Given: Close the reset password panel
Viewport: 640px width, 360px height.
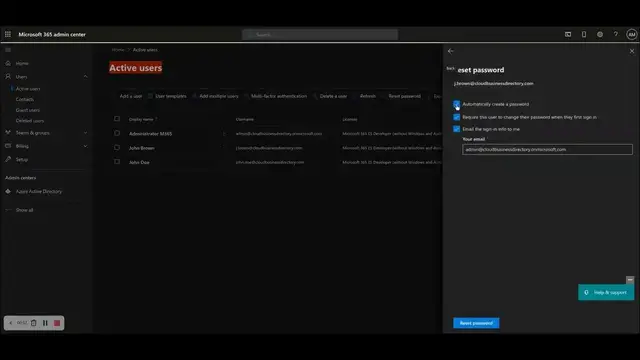Looking at the screenshot, I should point(632,51).
